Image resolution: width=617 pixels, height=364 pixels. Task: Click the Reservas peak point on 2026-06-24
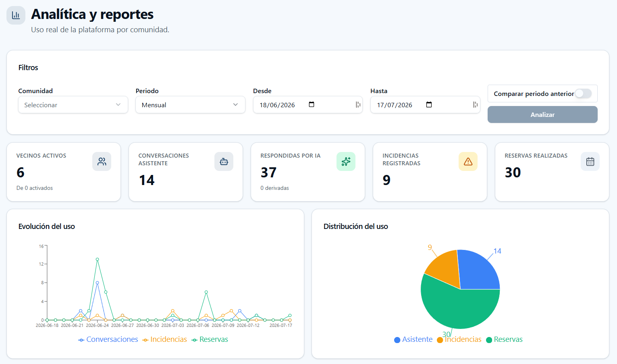[x=97, y=260]
